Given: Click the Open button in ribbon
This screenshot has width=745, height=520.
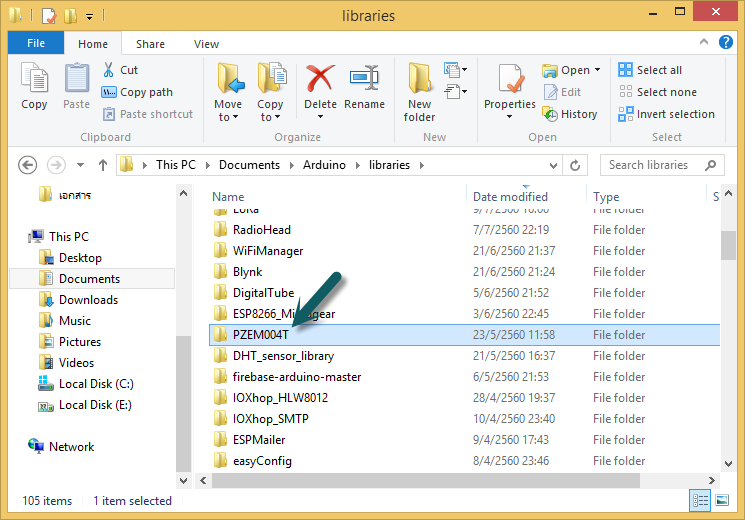Looking at the screenshot, I should [571, 70].
